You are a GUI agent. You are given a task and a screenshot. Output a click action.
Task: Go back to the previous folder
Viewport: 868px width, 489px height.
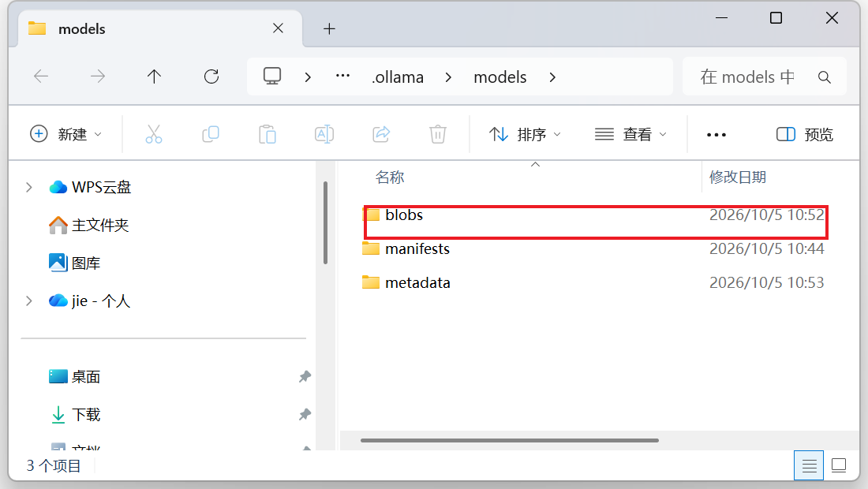pyautogui.click(x=42, y=77)
